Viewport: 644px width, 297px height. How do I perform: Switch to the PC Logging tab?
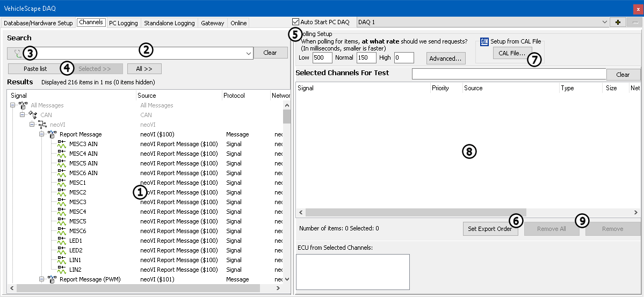pyautogui.click(x=123, y=23)
